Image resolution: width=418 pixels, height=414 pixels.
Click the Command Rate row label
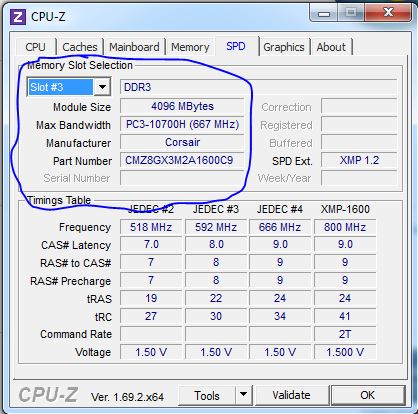76,334
